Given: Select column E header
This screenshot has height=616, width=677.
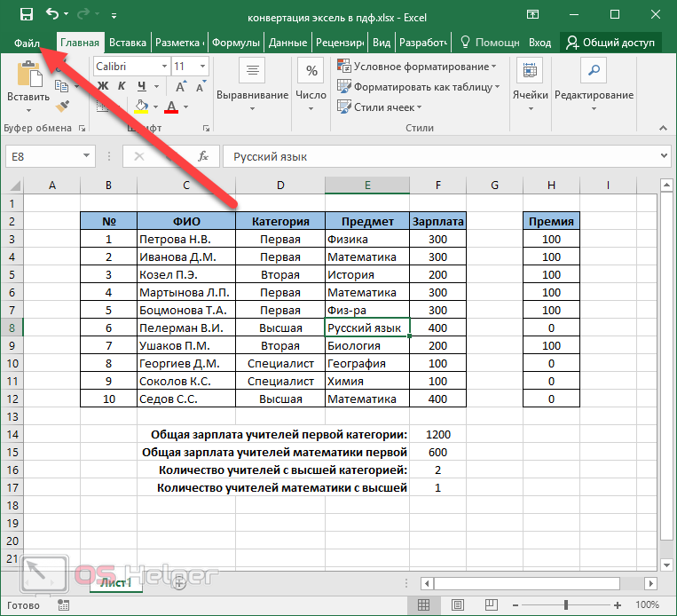Looking at the screenshot, I should click(x=367, y=186).
